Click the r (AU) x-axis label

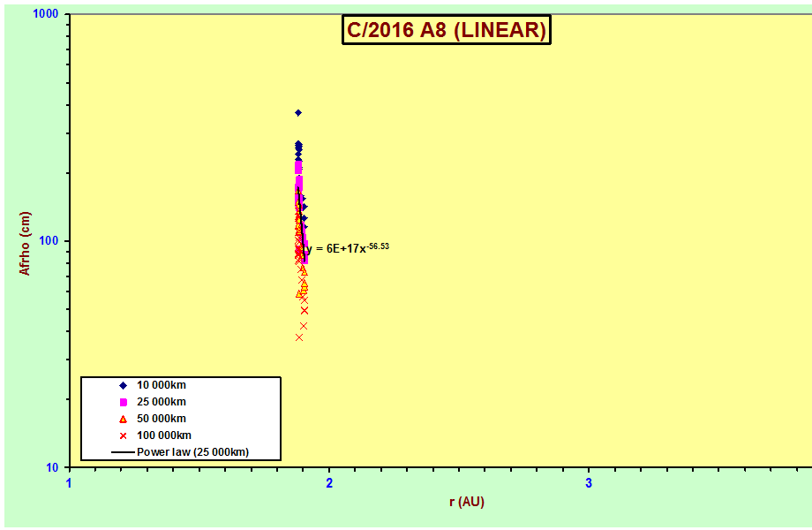tap(467, 502)
